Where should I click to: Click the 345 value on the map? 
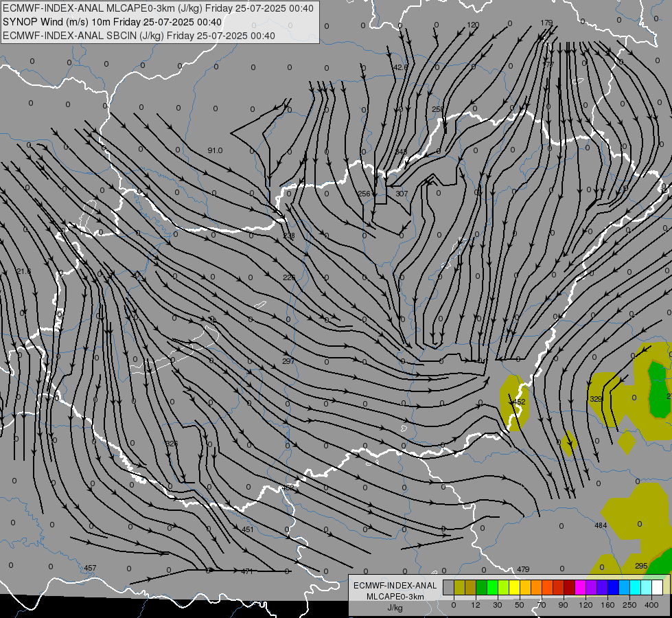point(401,152)
